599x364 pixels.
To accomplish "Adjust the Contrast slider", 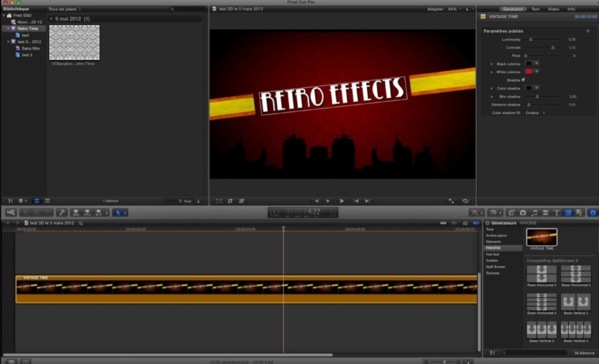I will [542, 47].
